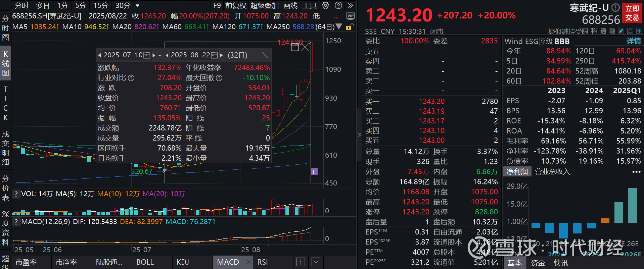Screen dimensions: 644x269
Task: Click purple F marker on chart
Action: [314, 172]
